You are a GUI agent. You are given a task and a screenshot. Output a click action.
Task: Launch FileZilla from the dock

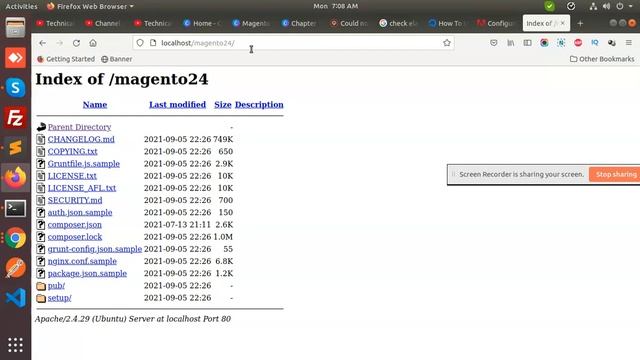click(x=16, y=118)
